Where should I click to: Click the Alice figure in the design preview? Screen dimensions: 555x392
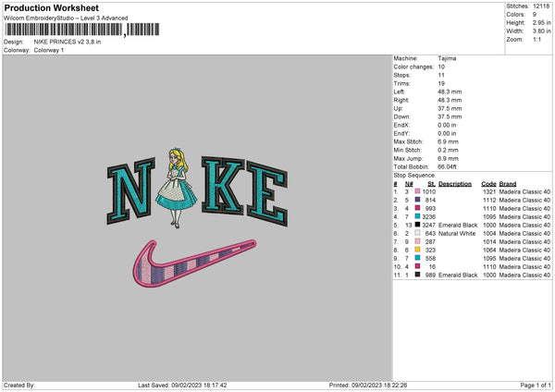tap(177, 189)
